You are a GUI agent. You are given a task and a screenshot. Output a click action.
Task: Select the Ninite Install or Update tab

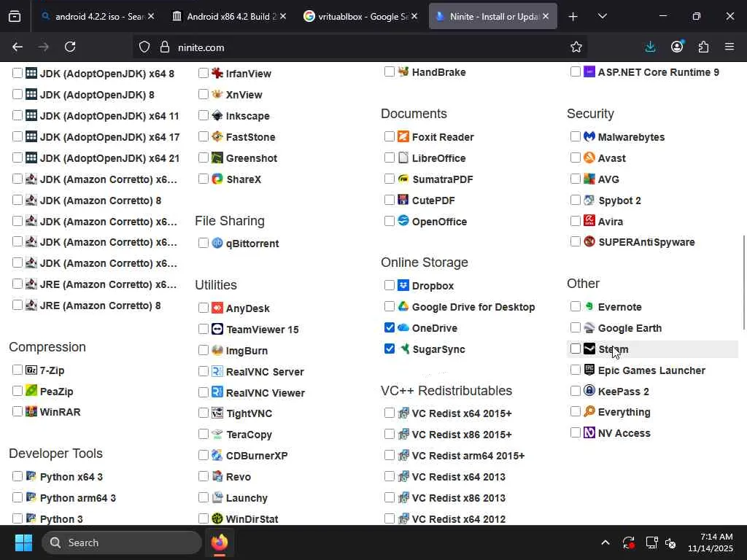coord(492,16)
